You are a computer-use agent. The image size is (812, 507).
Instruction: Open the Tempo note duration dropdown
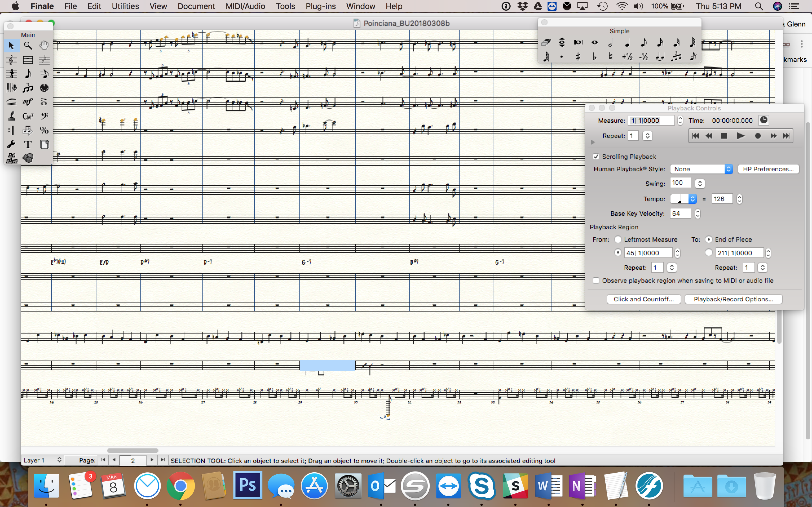click(683, 199)
